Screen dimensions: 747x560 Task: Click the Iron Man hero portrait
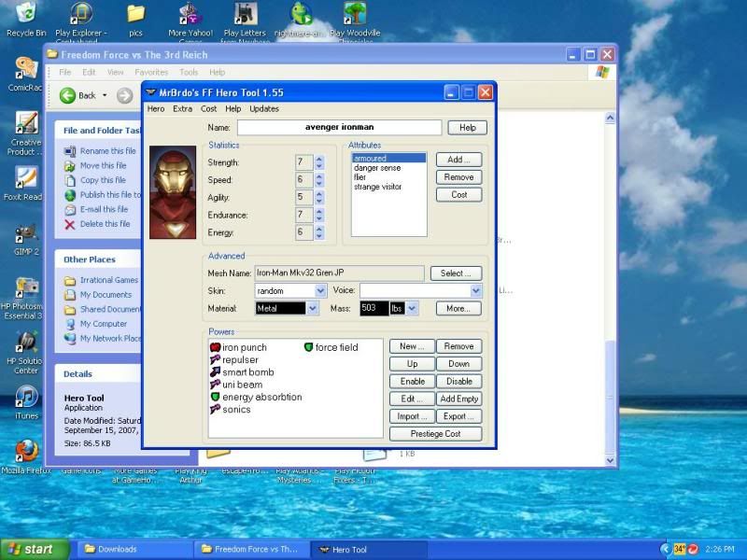(x=173, y=191)
